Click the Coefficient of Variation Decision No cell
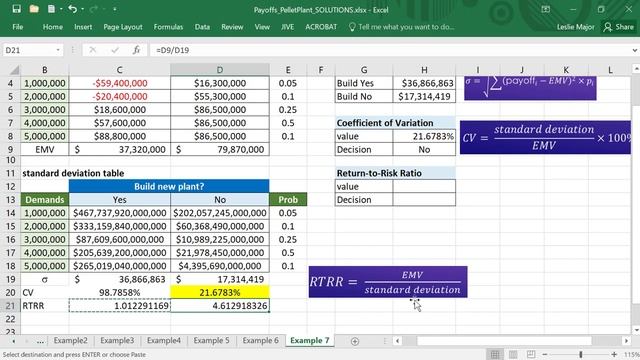 pyautogui.click(x=424, y=149)
